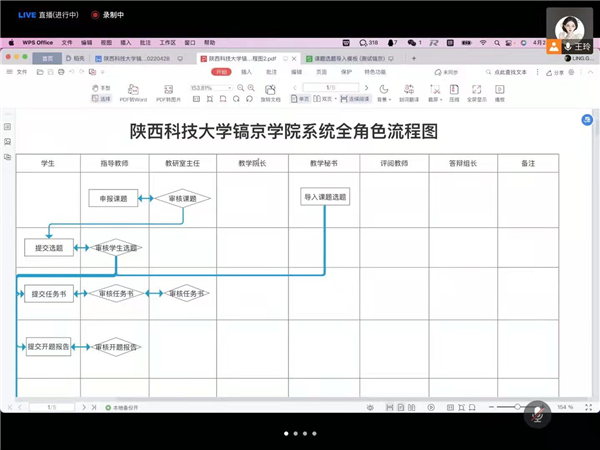Click the 压缩 compress icon
The height and width of the screenshot is (450, 600).
pos(454,89)
